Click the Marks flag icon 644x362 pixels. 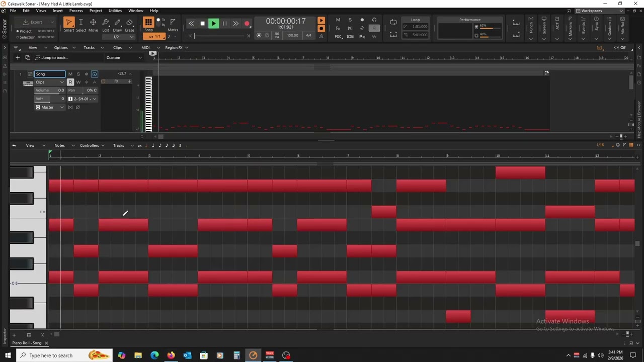173,22
